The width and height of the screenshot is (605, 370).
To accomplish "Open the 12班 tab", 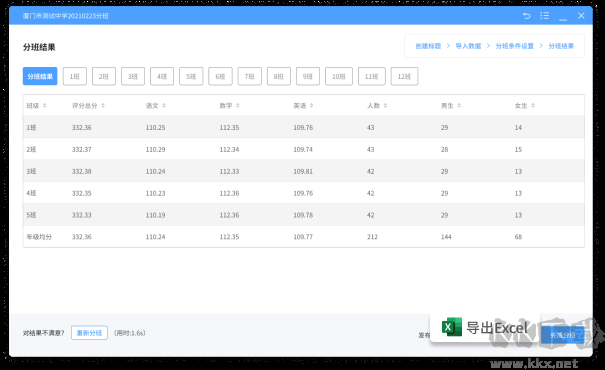I will [x=404, y=76].
